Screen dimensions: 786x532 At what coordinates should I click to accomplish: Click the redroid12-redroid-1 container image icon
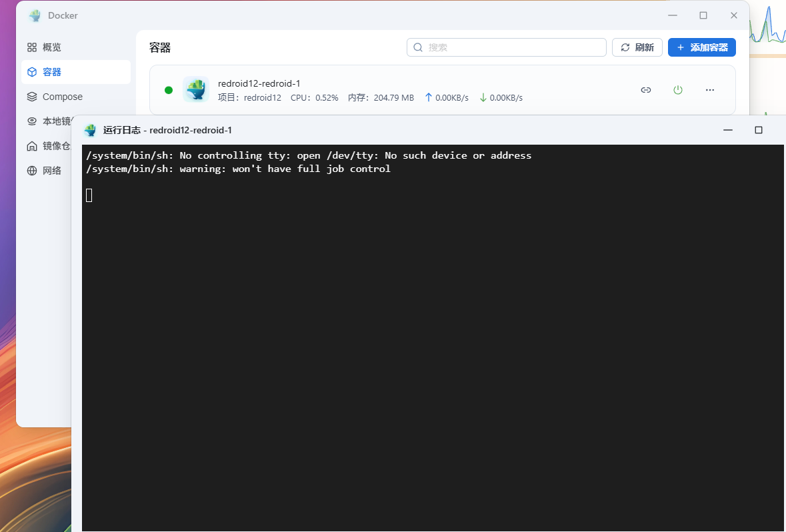coord(196,89)
